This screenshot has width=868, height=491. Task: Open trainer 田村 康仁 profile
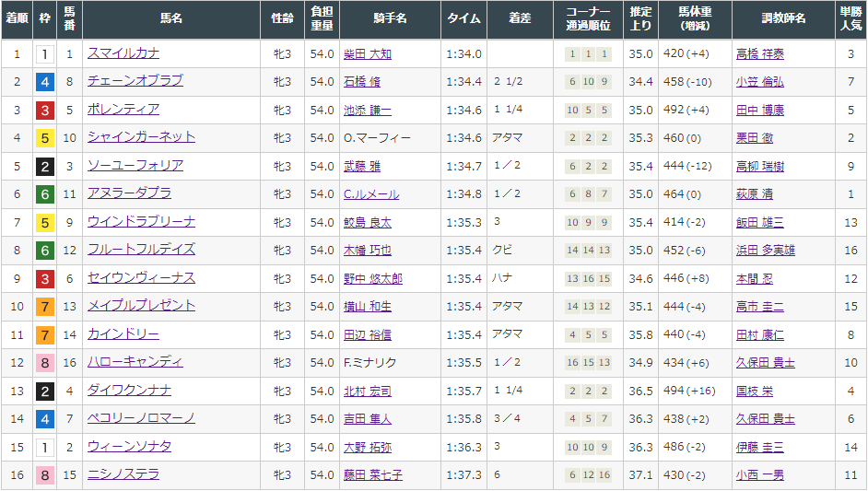[760, 335]
